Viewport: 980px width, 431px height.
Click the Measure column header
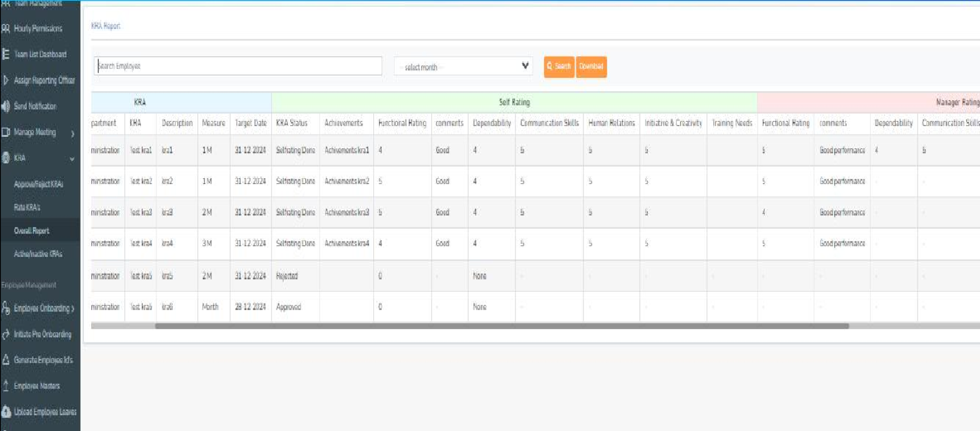213,123
